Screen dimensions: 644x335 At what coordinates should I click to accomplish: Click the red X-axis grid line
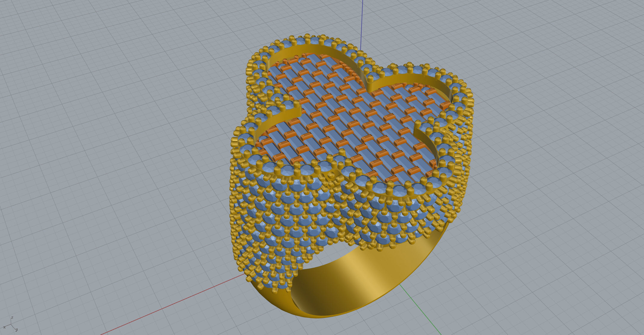173,304
